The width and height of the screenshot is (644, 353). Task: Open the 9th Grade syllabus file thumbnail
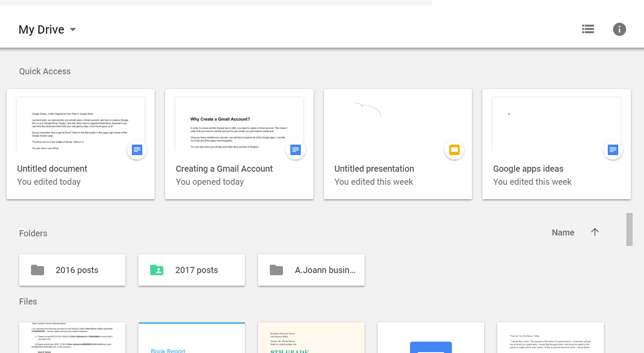point(311,338)
